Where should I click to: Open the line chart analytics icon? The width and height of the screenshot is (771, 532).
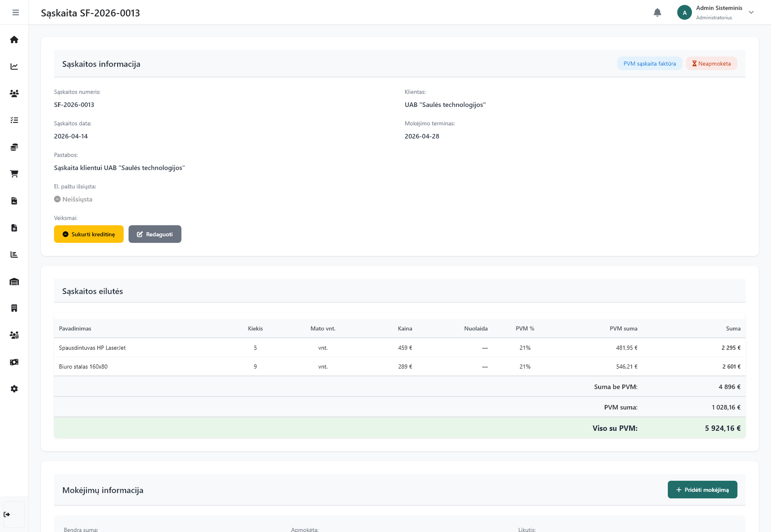coord(14,66)
